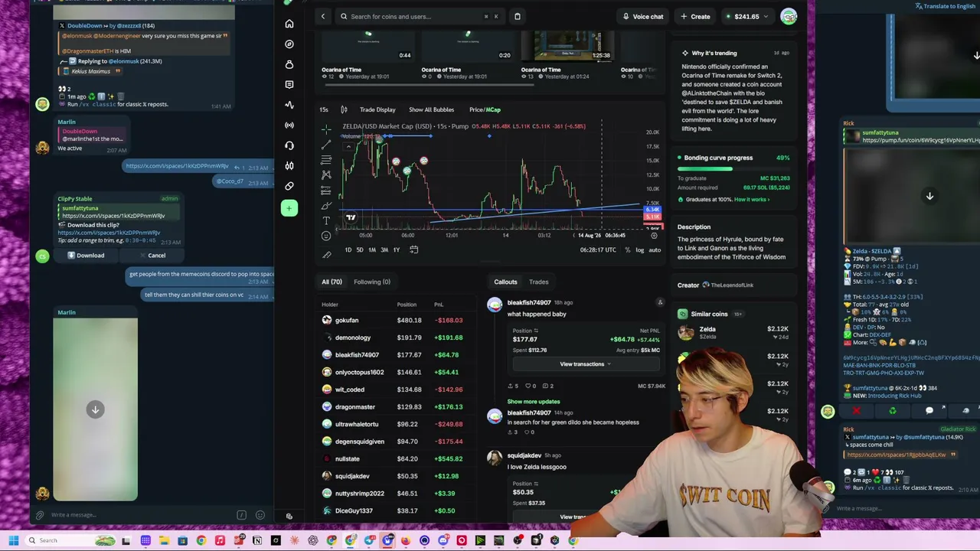Viewport: 980px width, 551px height.
Task: Open the activity pulse icon in the sidebar
Action: click(289, 105)
